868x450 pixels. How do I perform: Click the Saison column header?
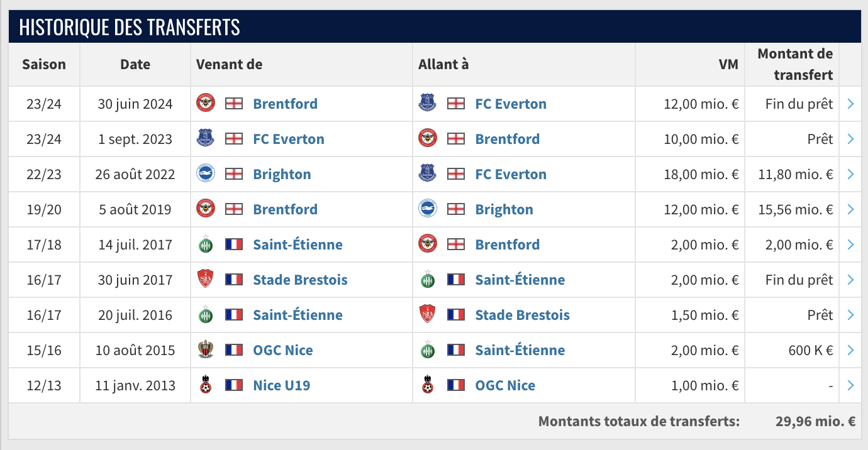[x=44, y=64]
